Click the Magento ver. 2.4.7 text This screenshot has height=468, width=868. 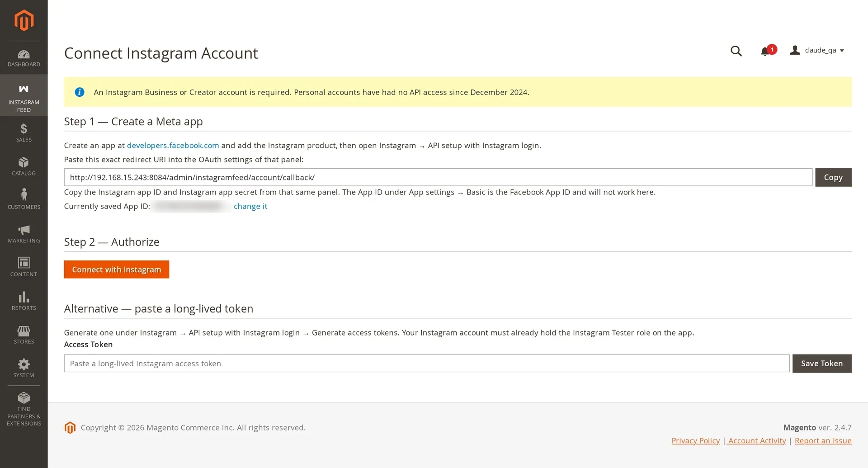[817, 427]
